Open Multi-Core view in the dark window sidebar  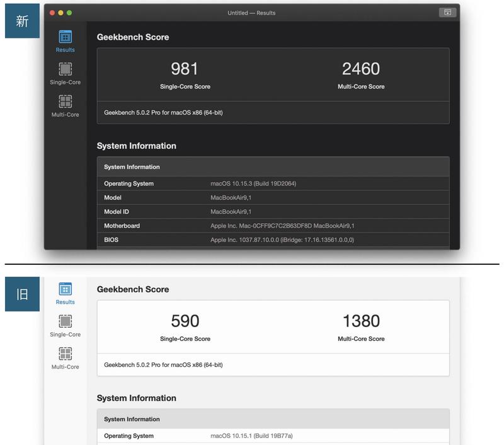click(65, 102)
